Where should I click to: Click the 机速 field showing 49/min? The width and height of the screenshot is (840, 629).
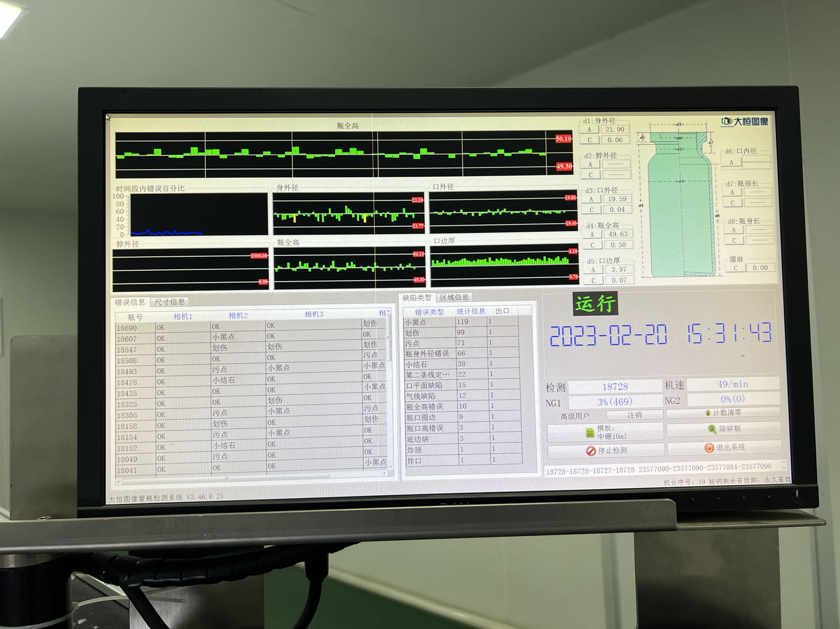coord(733,384)
